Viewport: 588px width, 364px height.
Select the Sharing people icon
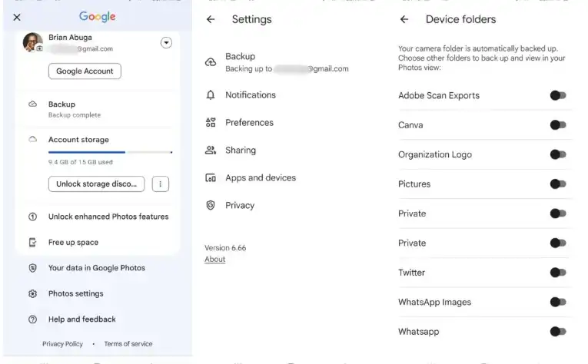[x=211, y=151]
